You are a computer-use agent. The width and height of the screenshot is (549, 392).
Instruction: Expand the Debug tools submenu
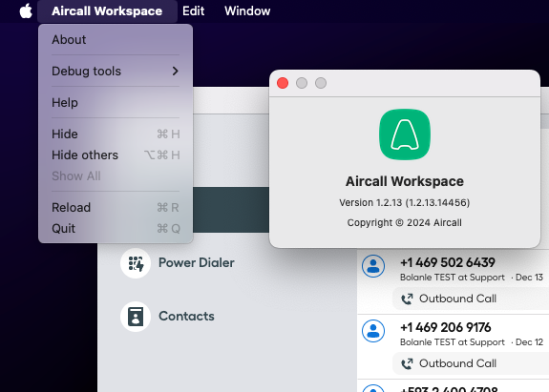click(x=116, y=71)
